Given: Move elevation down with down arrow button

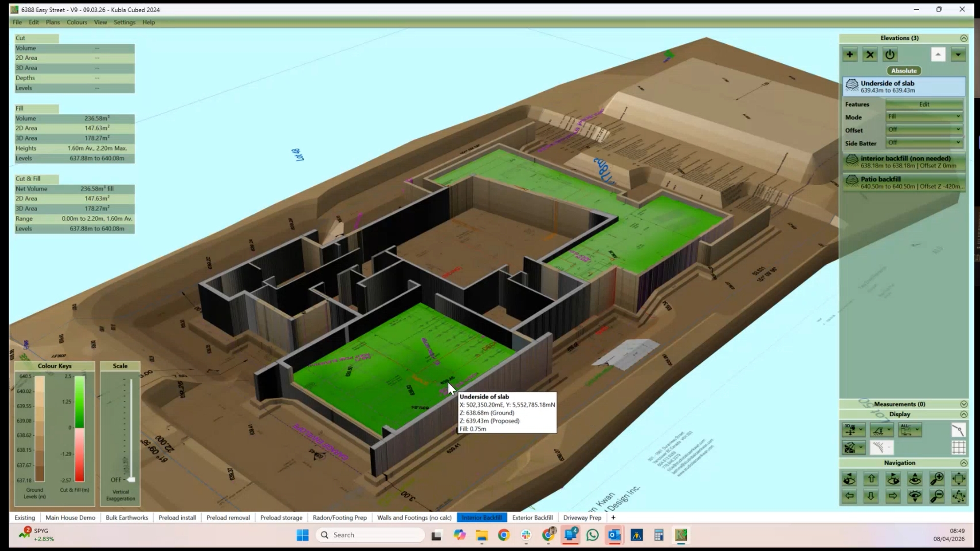Looking at the screenshot, I should tap(958, 55).
